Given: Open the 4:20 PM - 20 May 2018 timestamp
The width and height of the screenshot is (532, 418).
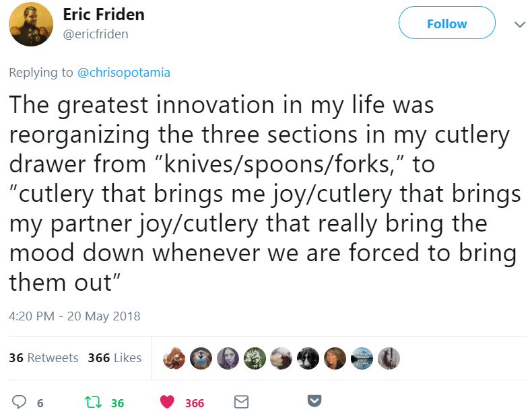Looking at the screenshot, I should (x=75, y=316).
